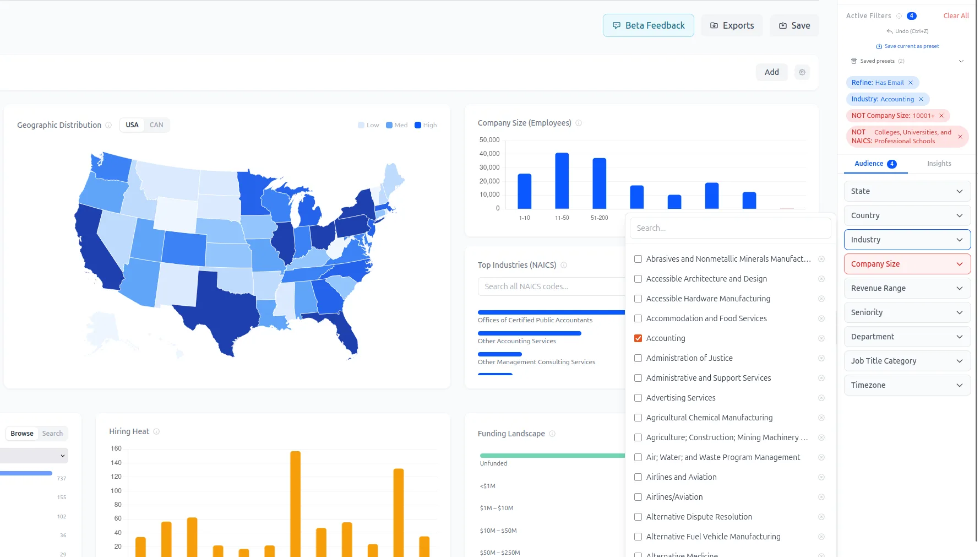Switch to the Insights tab
The height and width of the screenshot is (557, 980).
click(x=939, y=164)
